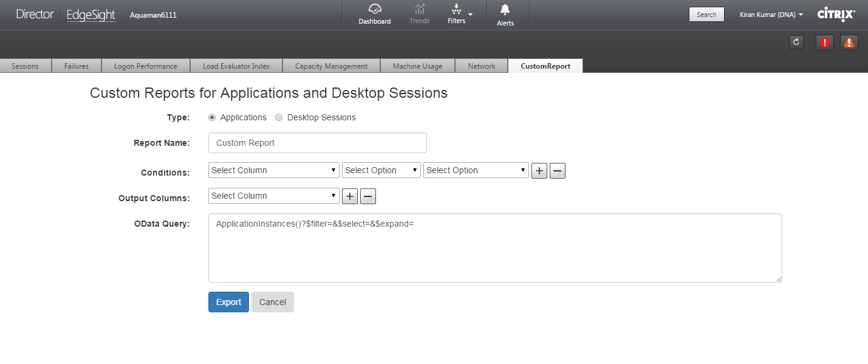Switch to the Capacity Management tab

tap(331, 66)
